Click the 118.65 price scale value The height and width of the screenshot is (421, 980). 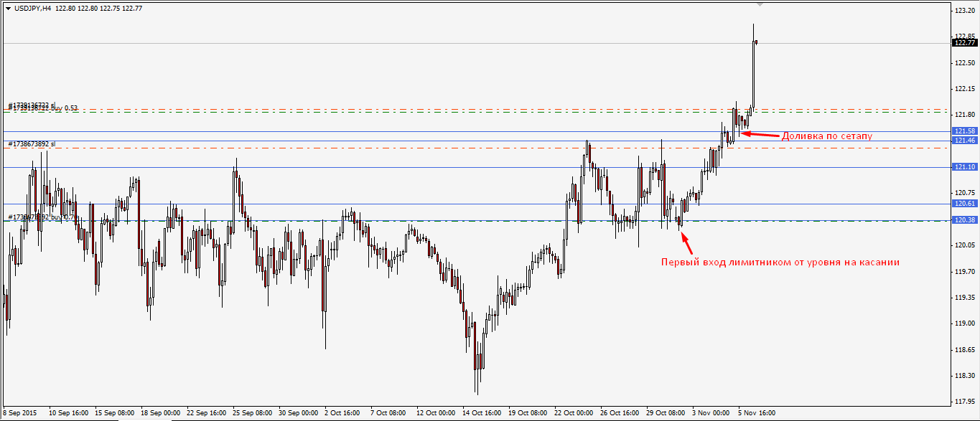(965, 349)
